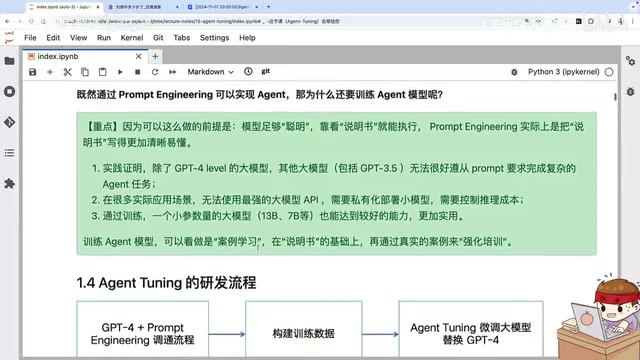Open the File Browser sidebar panel
The width and height of the screenshot is (640, 360).
9,61
